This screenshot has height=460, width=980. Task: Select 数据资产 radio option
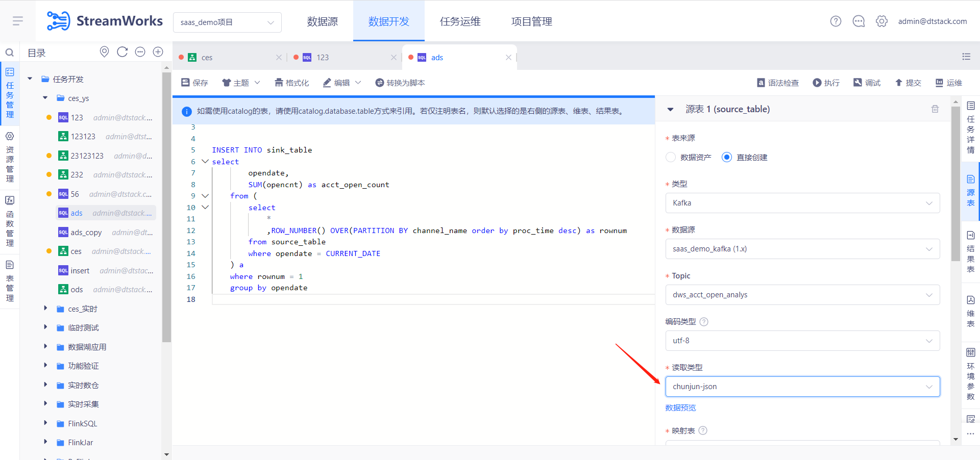tap(671, 158)
